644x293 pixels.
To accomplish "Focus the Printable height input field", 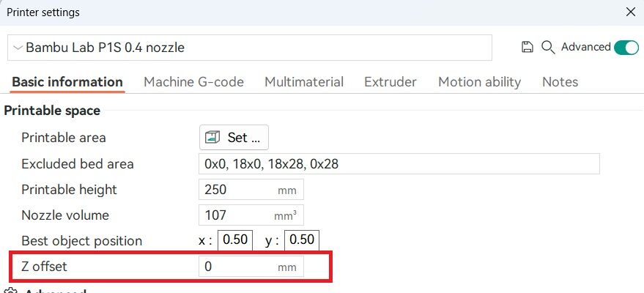I will click(251, 190).
